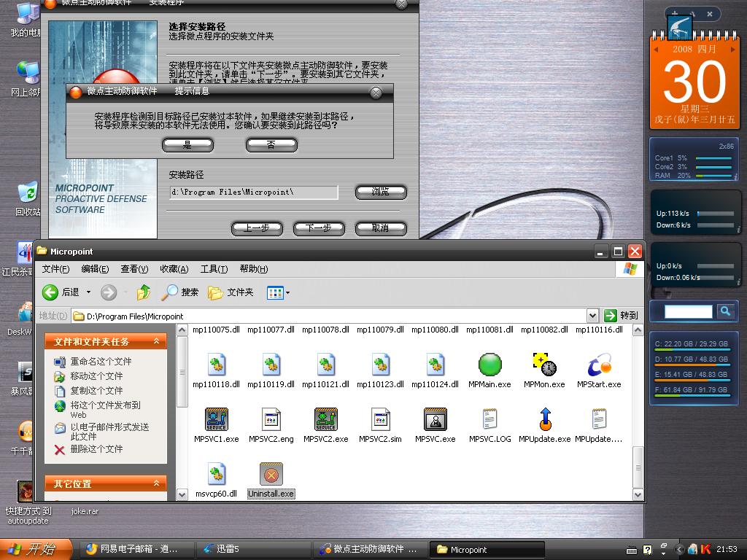Image resolution: width=747 pixels, height=560 pixels.
Task: Select the mp110124.dll file icon
Action: [x=436, y=365]
